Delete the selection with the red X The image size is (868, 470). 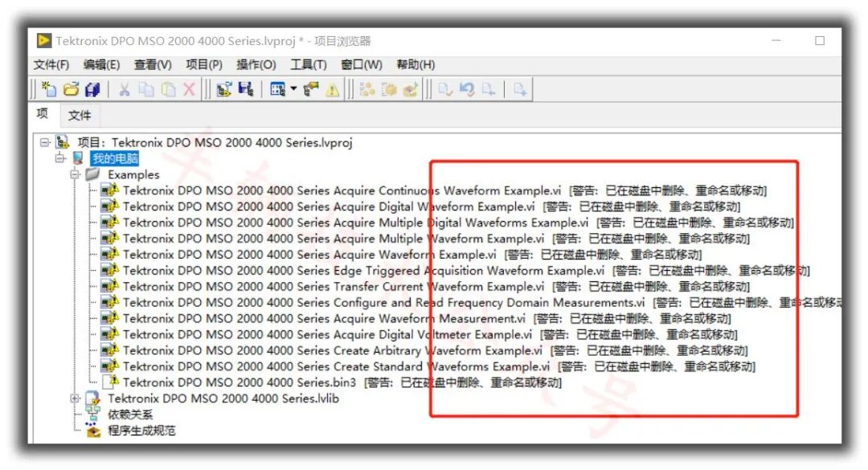pos(190,89)
